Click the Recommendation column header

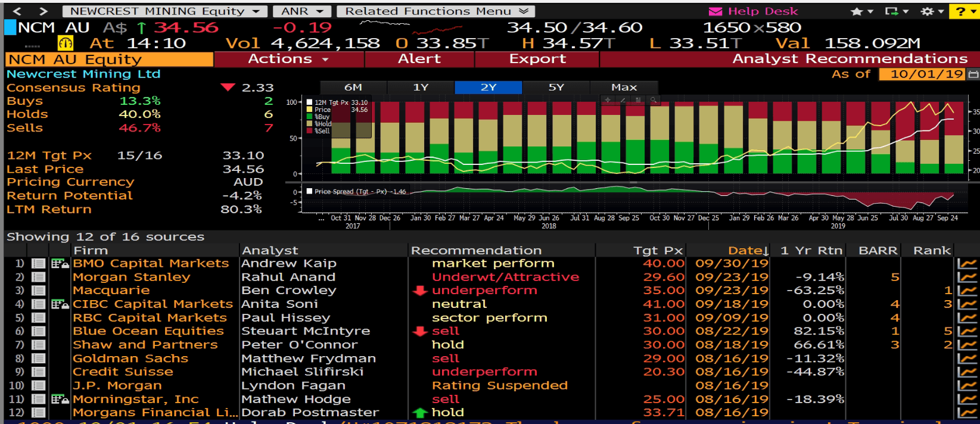pyautogui.click(x=502, y=251)
